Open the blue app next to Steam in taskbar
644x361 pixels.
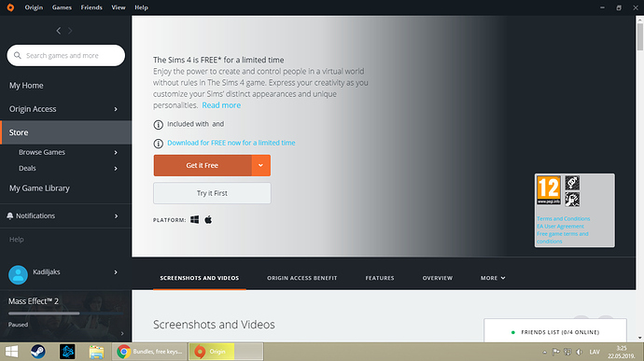(x=67, y=352)
